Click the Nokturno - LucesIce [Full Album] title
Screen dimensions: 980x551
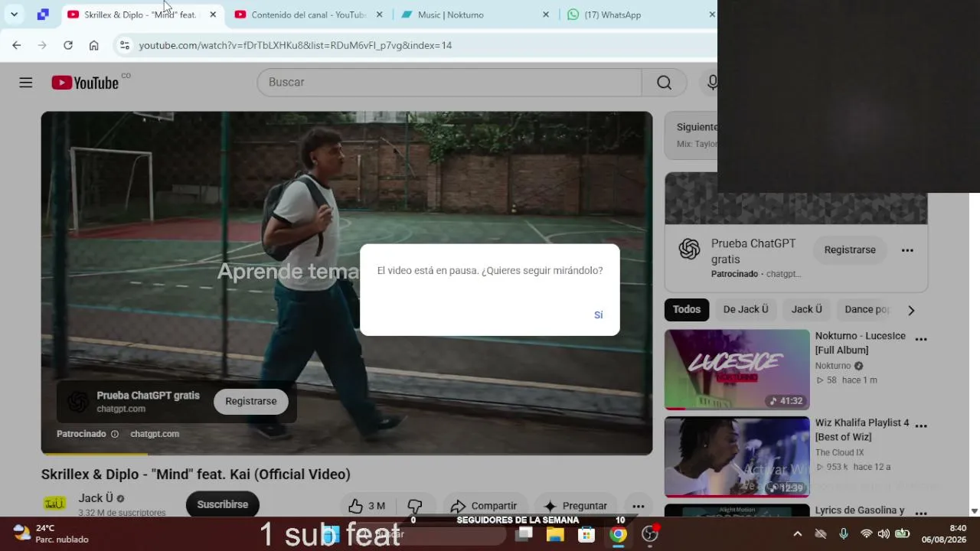point(861,343)
